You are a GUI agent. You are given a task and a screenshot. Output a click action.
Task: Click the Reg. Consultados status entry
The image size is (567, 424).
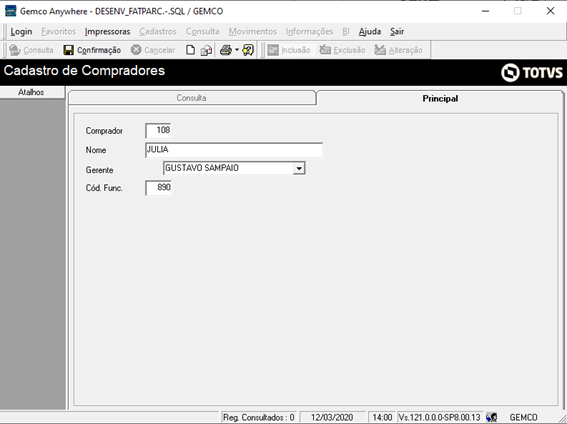coord(259,417)
